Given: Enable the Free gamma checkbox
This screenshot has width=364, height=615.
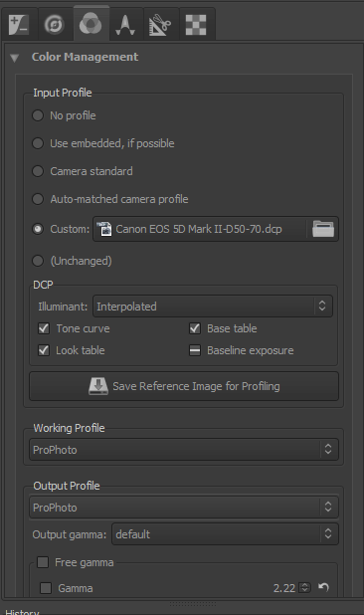Looking at the screenshot, I should [43, 562].
